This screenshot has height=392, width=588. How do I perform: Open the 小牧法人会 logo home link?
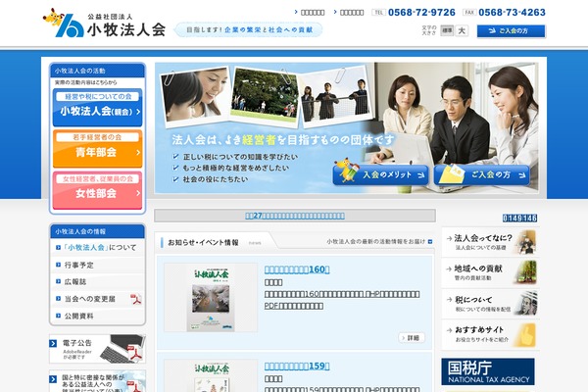click(104, 24)
